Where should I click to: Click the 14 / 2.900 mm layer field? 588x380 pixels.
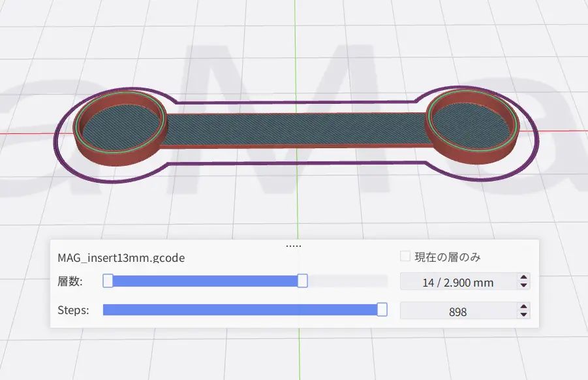457,283
